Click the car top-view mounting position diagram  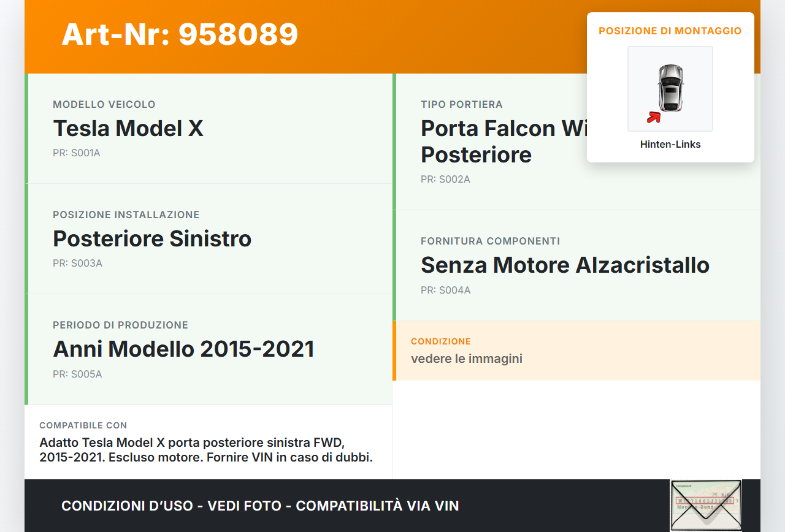pos(670,89)
